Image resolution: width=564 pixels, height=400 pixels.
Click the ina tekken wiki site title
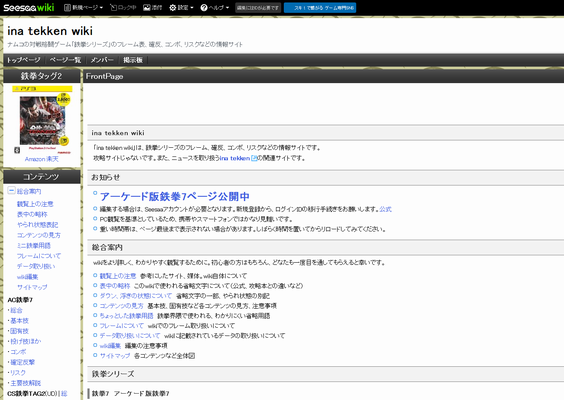(x=50, y=31)
